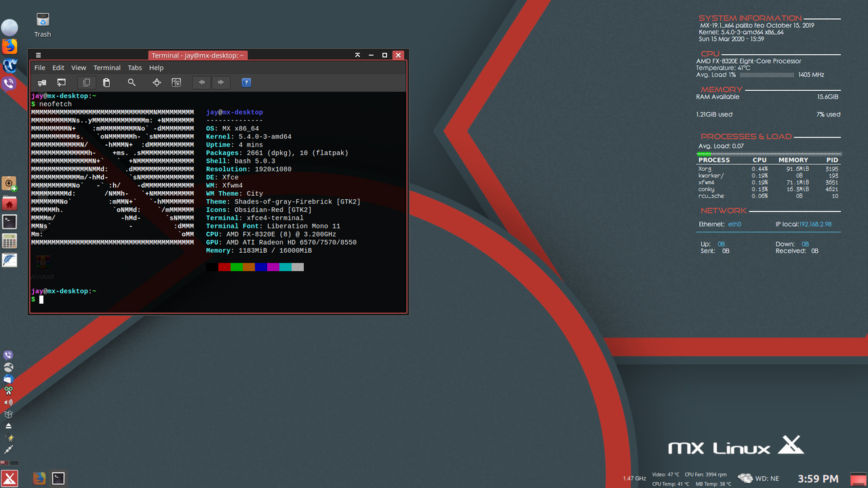
Task: Open the Terminal menu in menu bar
Action: [107, 68]
